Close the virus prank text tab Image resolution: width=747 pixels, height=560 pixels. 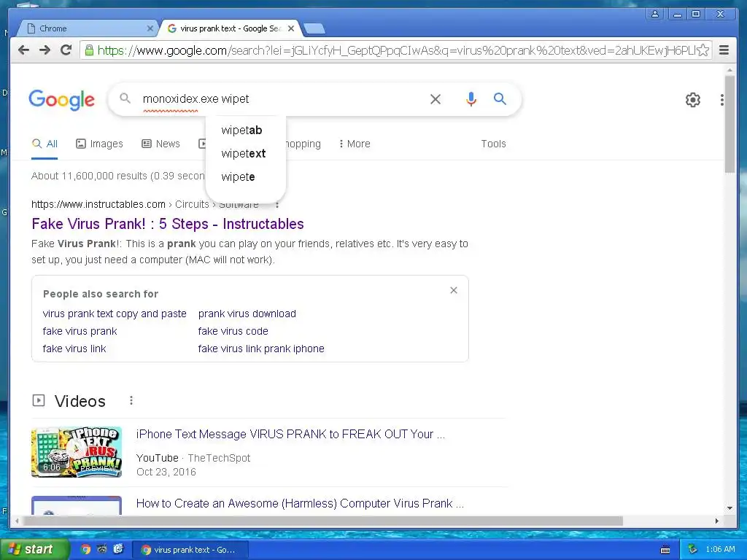[x=291, y=28]
